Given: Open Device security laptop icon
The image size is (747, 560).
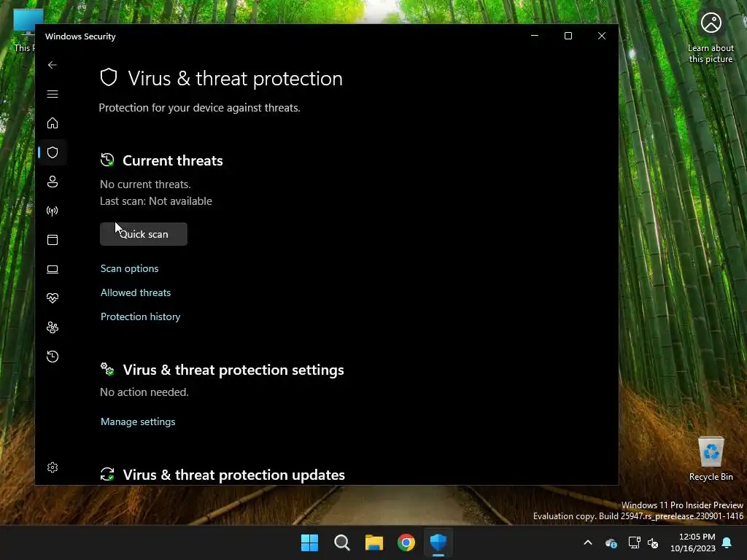Looking at the screenshot, I should pos(53,269).
